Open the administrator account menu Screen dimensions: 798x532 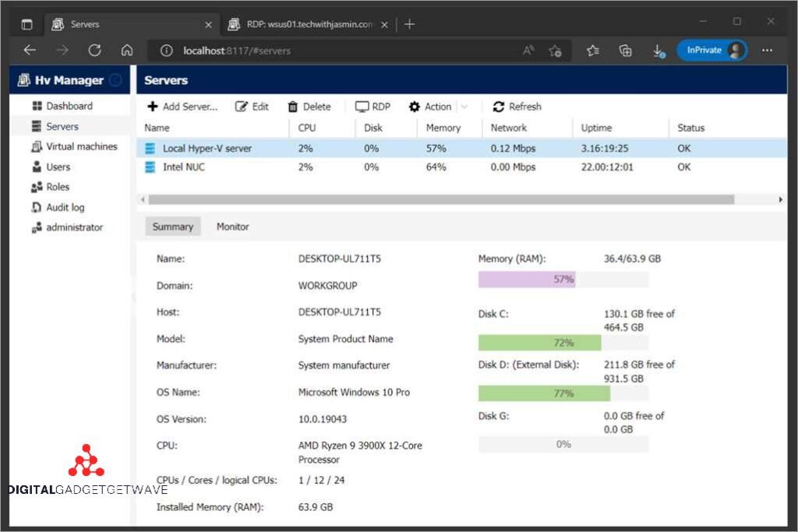point(73,227)
